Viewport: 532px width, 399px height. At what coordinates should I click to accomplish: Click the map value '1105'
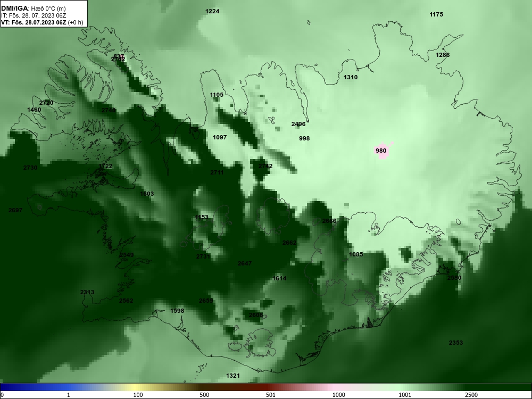pyautogui.click(x=217, y=95)
